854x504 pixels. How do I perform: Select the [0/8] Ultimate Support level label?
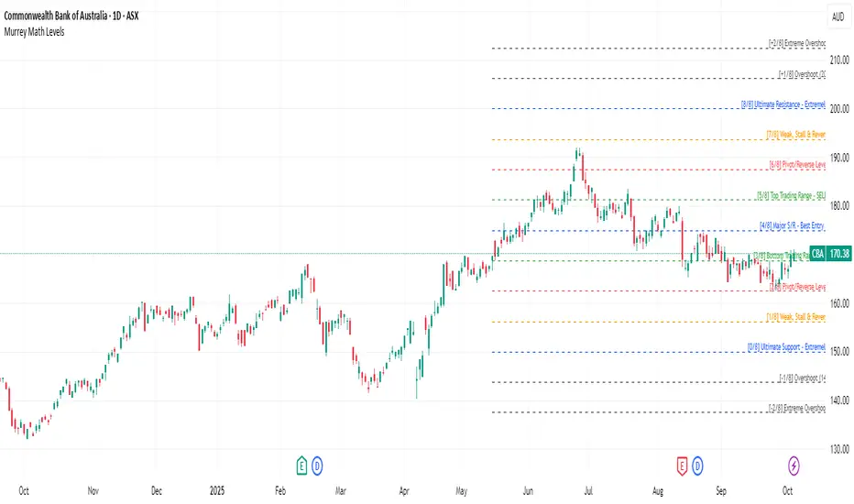pyautogui.click(x=785, y=349)
